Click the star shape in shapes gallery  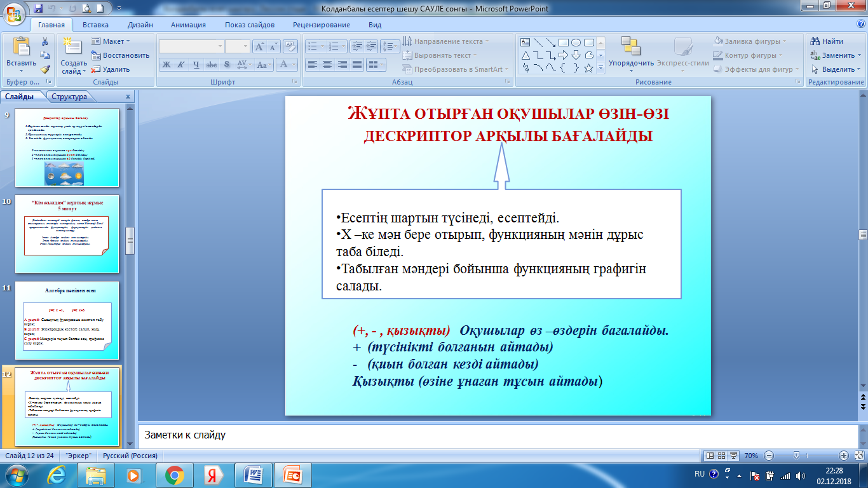tap(588, 68)
